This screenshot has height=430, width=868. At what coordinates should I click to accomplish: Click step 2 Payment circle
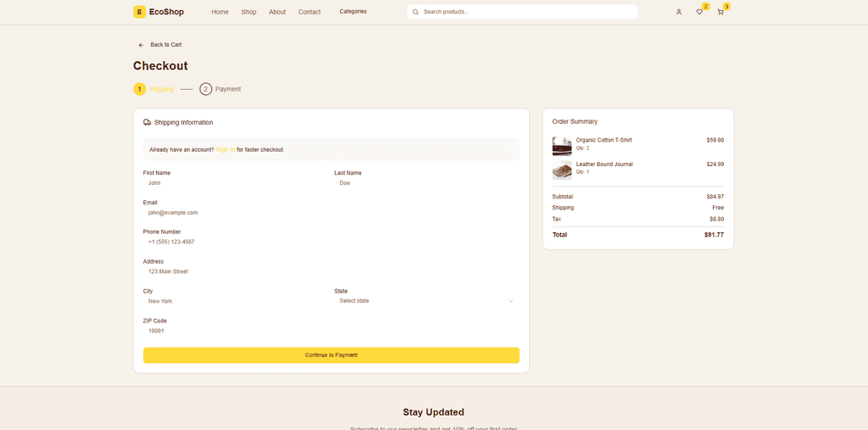pos(206,89)
